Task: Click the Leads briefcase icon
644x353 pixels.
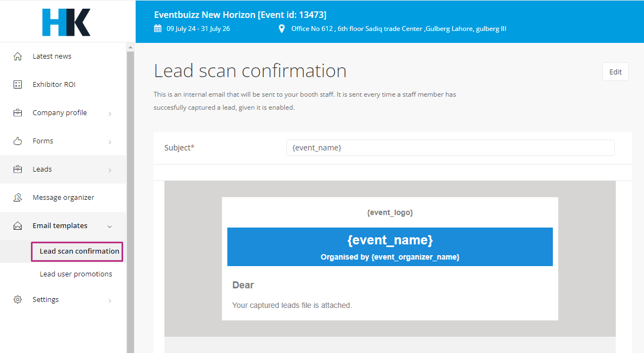Action: (x=18, y=169)
